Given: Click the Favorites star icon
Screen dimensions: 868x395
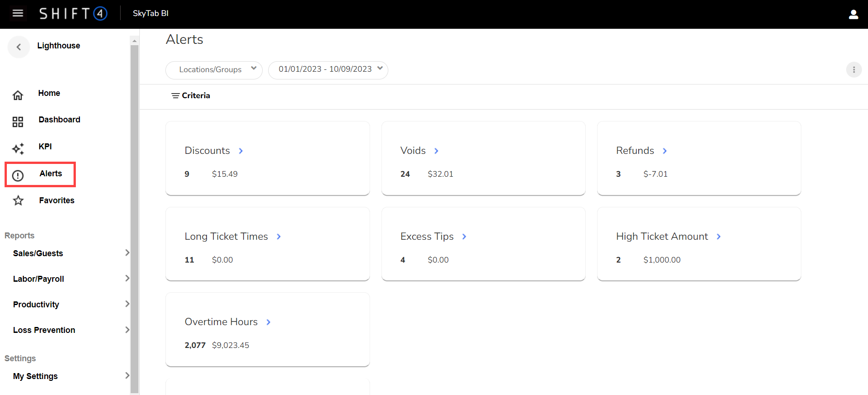Looking at the screenshot, I should [18, 200].
